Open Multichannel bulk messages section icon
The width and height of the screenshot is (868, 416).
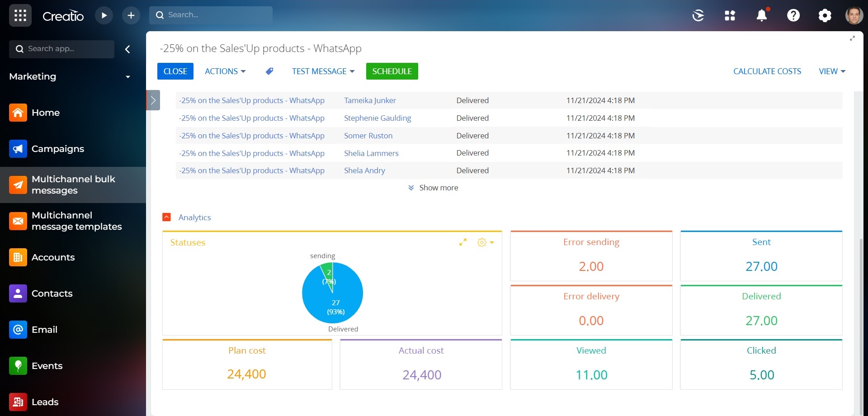point(18,185)
